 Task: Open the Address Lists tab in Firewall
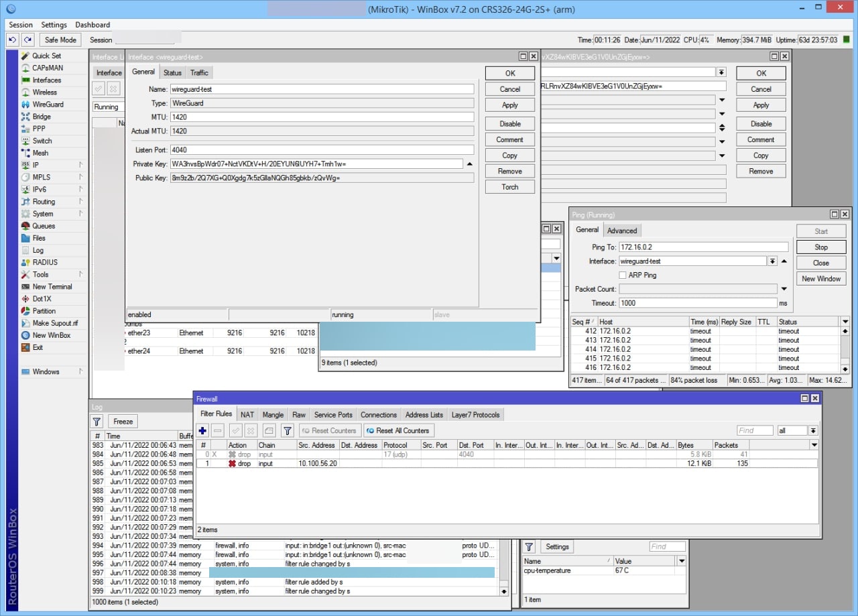click(424, 415)
